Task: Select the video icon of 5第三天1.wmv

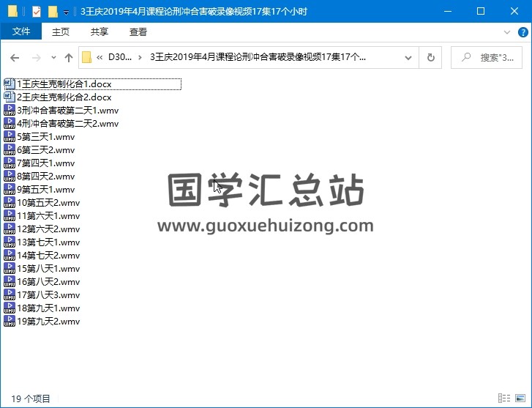Action: (10, 136)
